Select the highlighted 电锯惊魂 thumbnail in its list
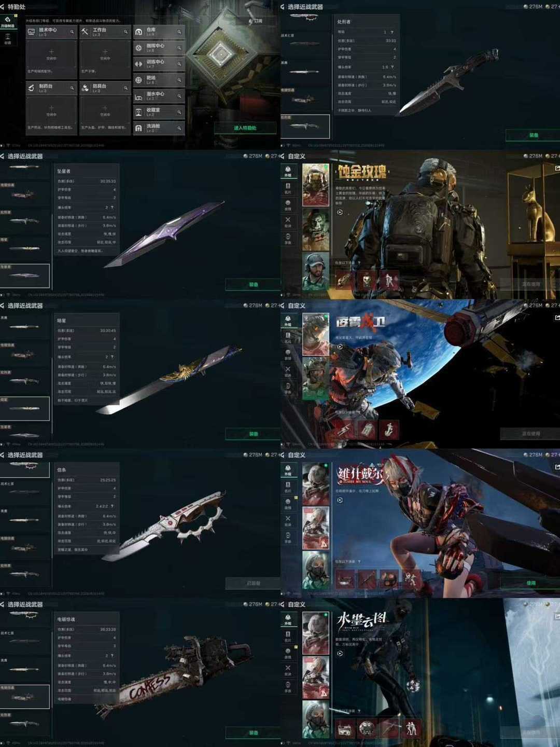 pos(25,696)
